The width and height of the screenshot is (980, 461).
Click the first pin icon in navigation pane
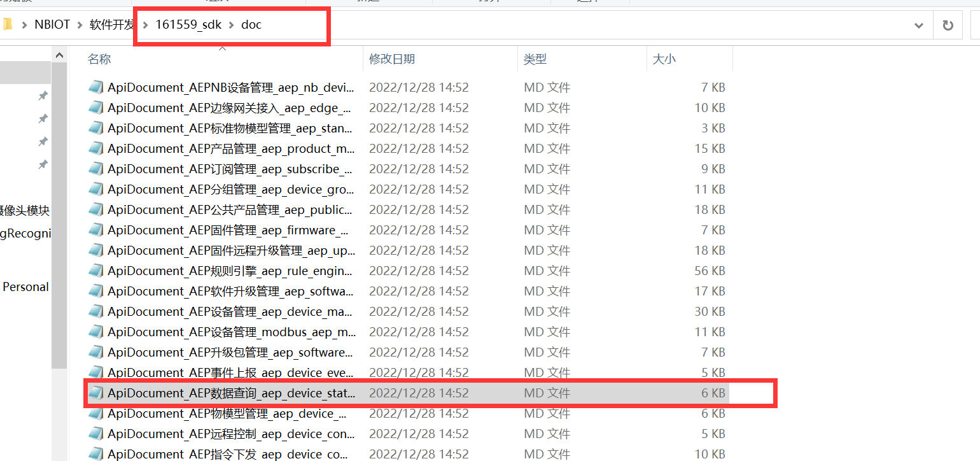43,96
